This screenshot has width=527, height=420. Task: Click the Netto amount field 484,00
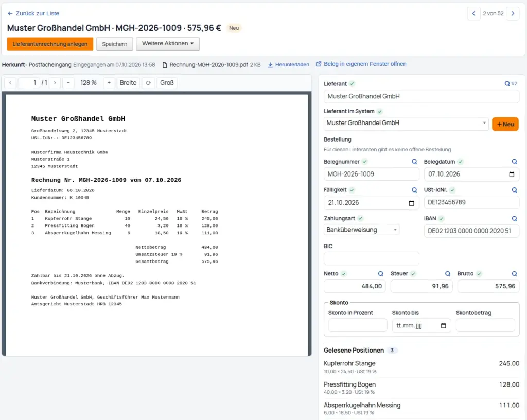pos(355,286)
